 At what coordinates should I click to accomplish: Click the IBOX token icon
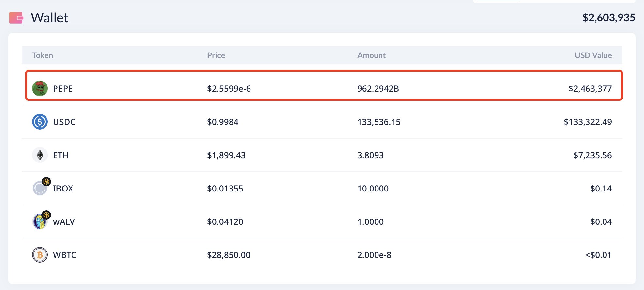click(40, 188)
